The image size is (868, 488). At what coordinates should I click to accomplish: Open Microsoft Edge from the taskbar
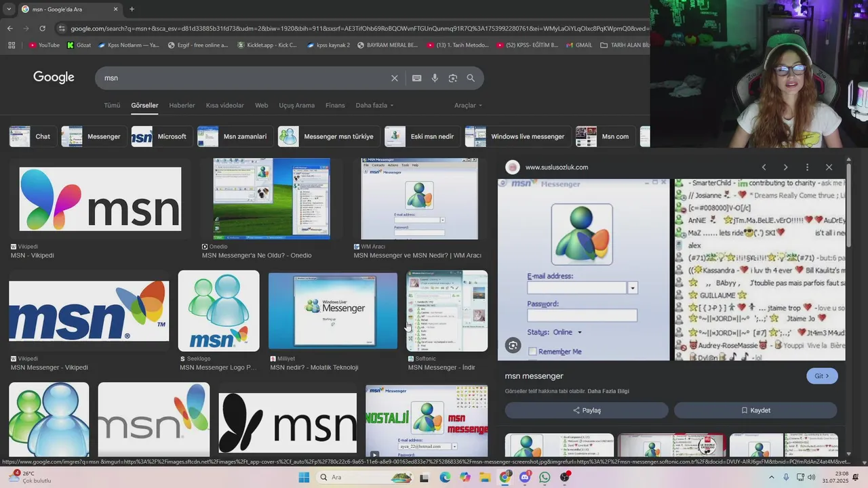point(445,477)
